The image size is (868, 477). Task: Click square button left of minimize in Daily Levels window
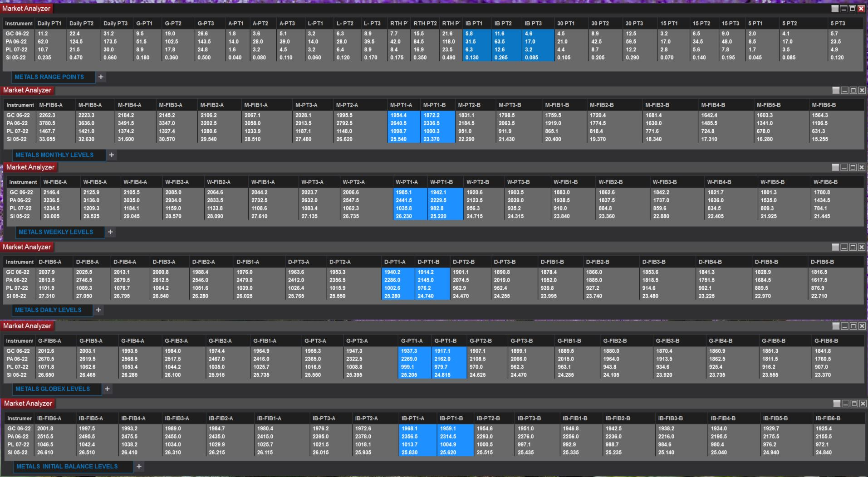point(835,247)
